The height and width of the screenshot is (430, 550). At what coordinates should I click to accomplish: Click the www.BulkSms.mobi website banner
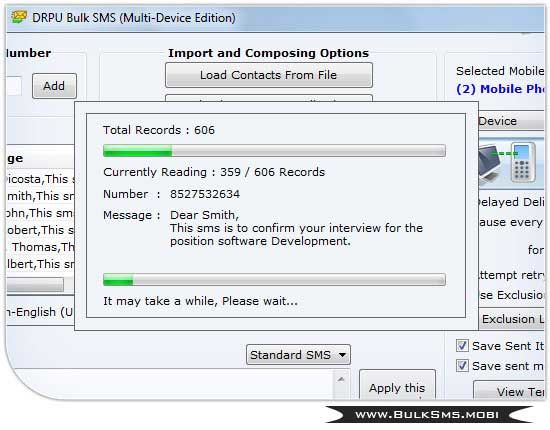pyautogui.click(x=427, y=415)
